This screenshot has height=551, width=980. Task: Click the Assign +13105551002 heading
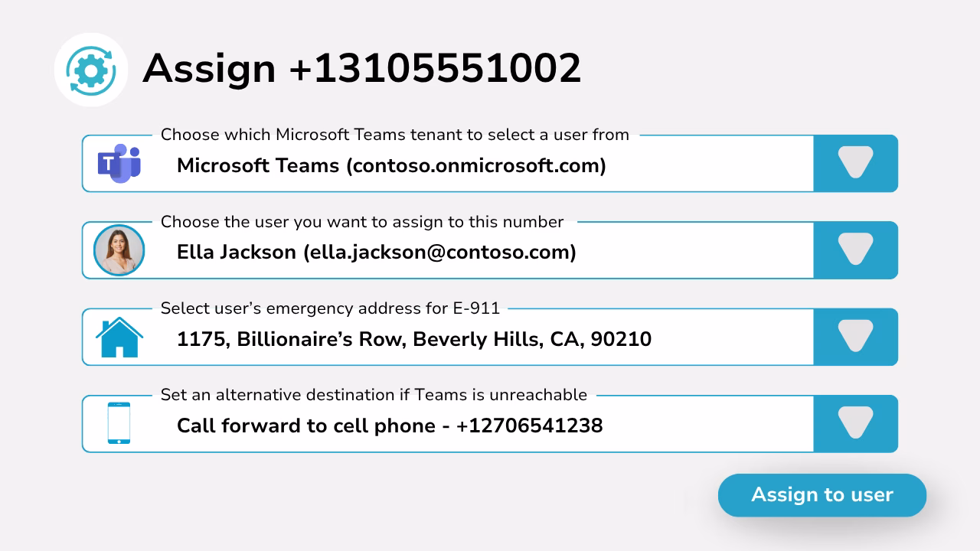tap(361, 69)
